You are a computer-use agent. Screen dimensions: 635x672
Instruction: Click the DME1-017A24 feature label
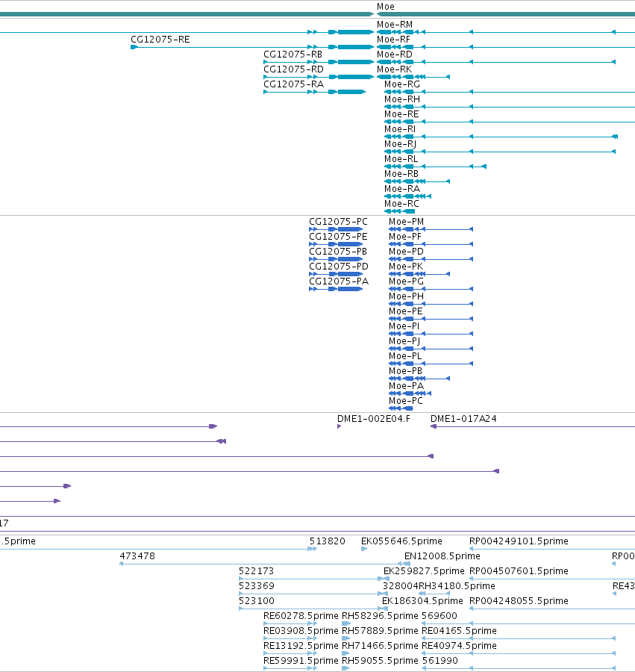point(463,419)
